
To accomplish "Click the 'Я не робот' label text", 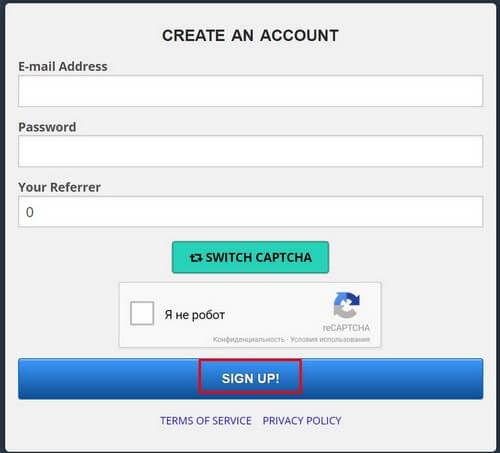I will coord(195,315).
